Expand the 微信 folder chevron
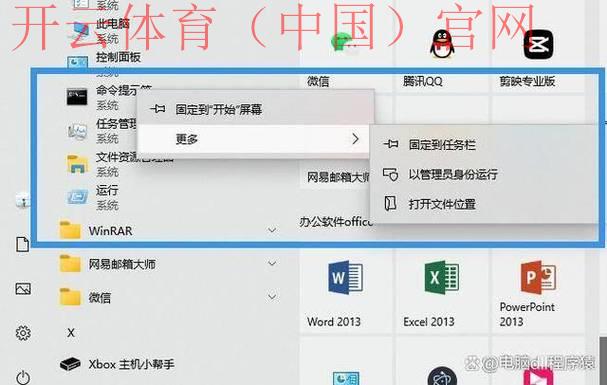The height and width of the screenshot is (385, 607). coord(272,297)
